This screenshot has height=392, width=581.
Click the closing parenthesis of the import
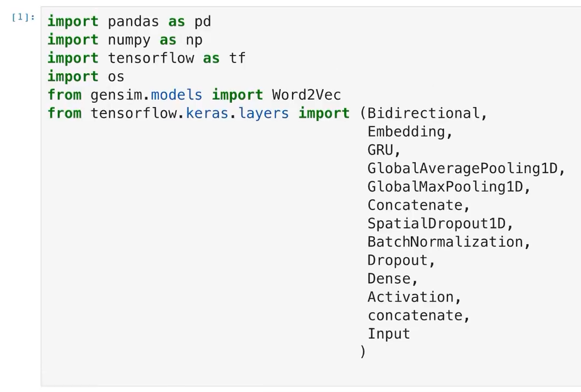coord(363,352)
